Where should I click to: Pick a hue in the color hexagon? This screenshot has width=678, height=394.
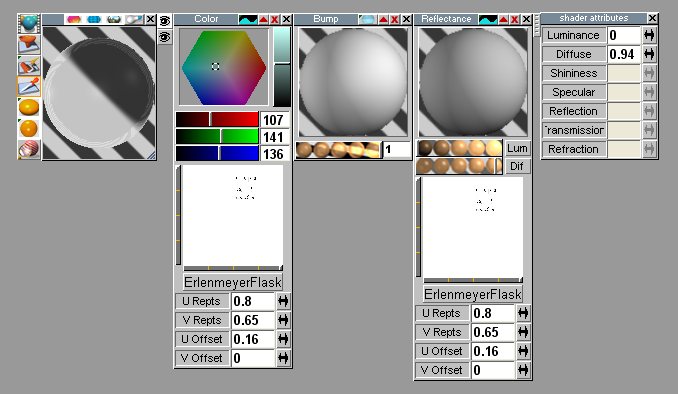tap(224, 67)
